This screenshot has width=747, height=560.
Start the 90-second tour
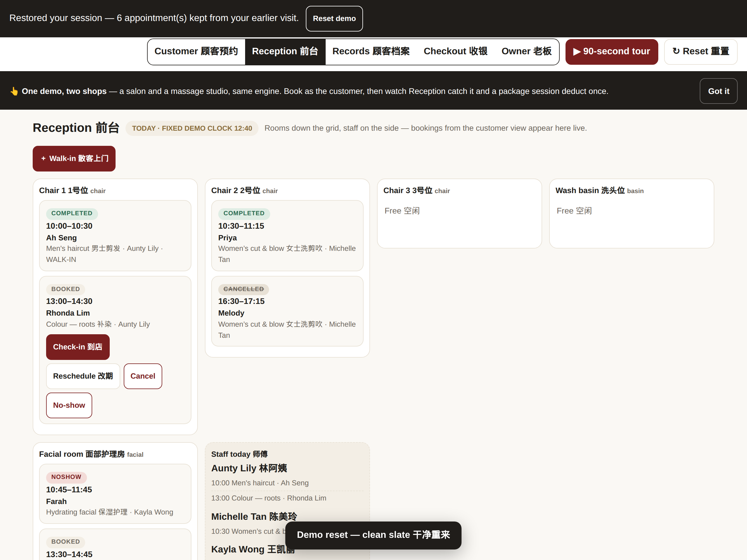tap(612, 52)
